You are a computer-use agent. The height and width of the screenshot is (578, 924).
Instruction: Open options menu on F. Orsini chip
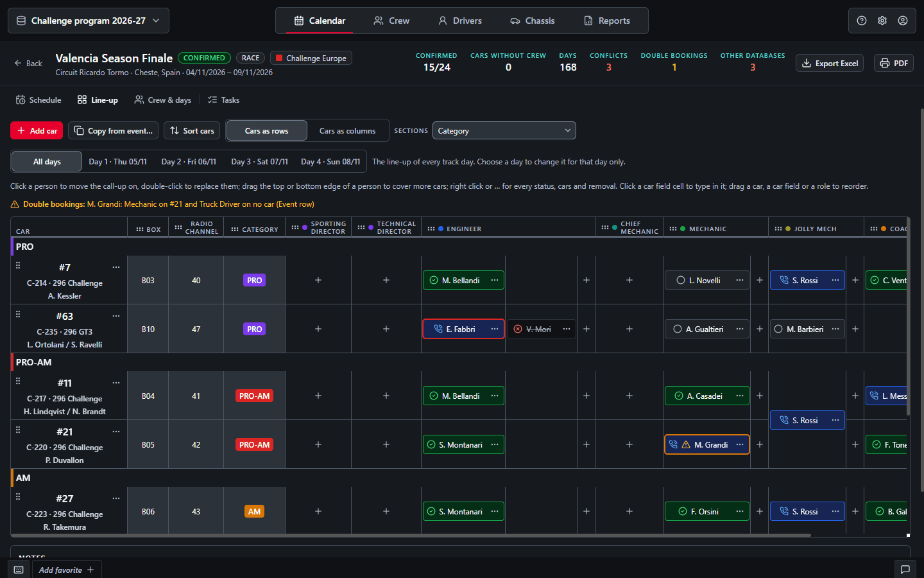click(740, 511)
